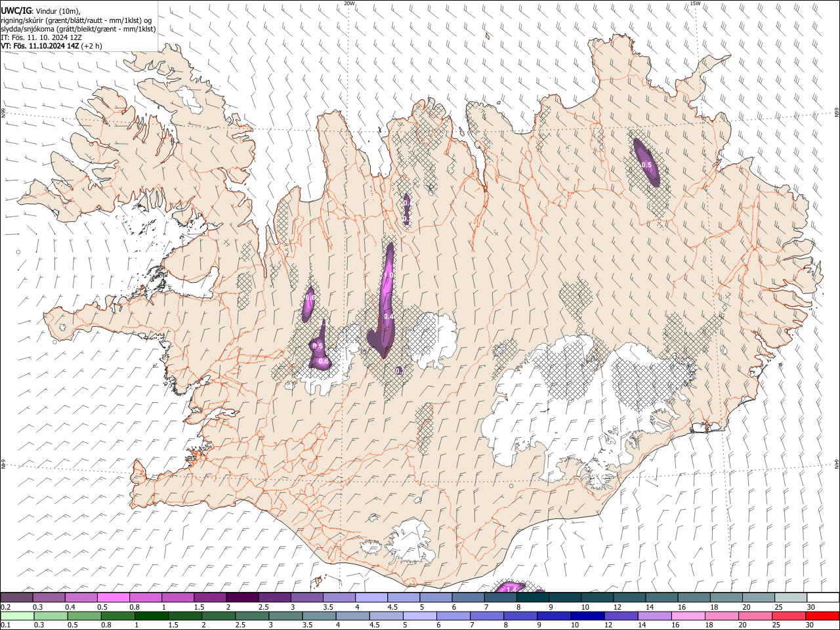Pick bottom-row red swatch after 30
This screenshot has height=630, width=840.
[x=822, y=616]
